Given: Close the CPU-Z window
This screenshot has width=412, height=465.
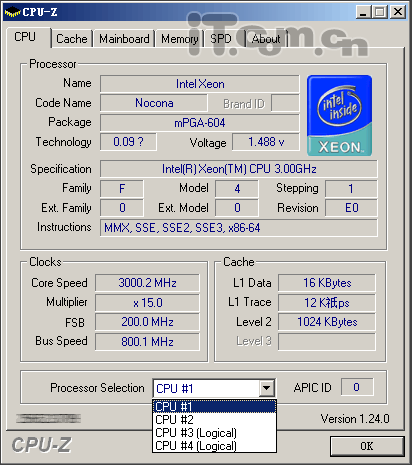Looking at the screenshot, I should 398,12.
